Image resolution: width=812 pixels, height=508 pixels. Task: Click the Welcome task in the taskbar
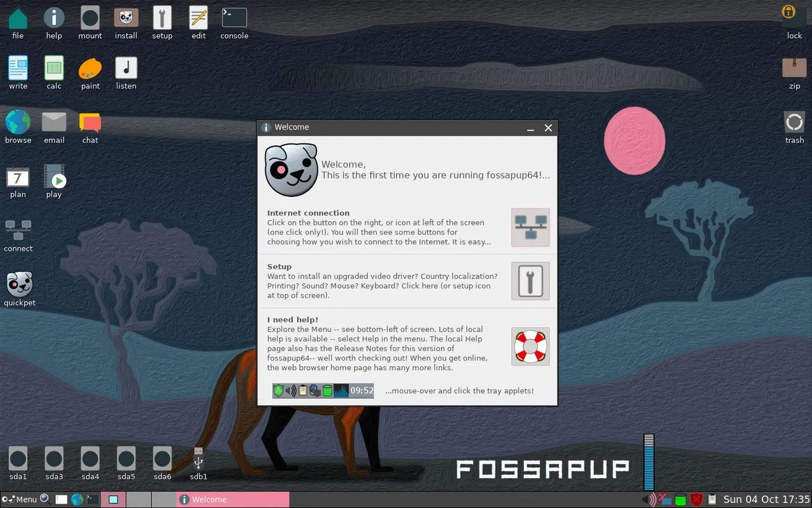(233, 499)
